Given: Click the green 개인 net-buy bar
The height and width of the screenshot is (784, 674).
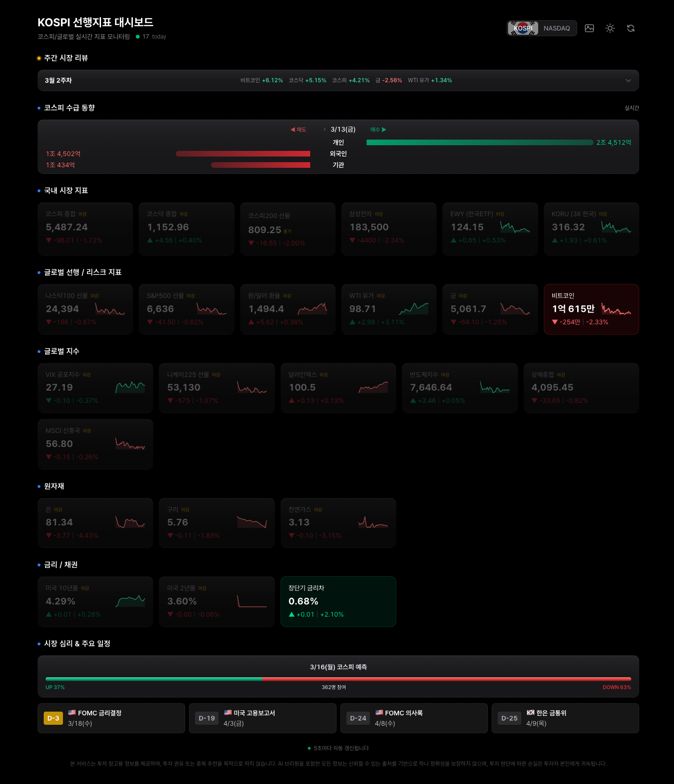Looking at the screenshot, I should [x=479, y=142].
